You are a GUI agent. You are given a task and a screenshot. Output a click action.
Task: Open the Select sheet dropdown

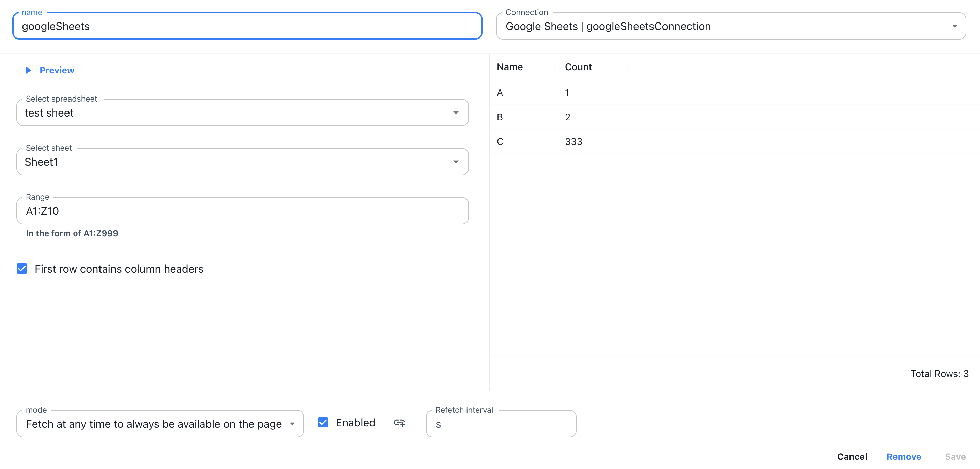[x=242, y=162]
